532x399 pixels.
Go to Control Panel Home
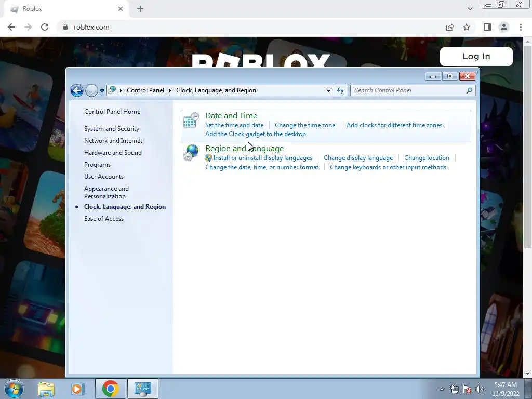pyautogui.click(x=112, y=112)
